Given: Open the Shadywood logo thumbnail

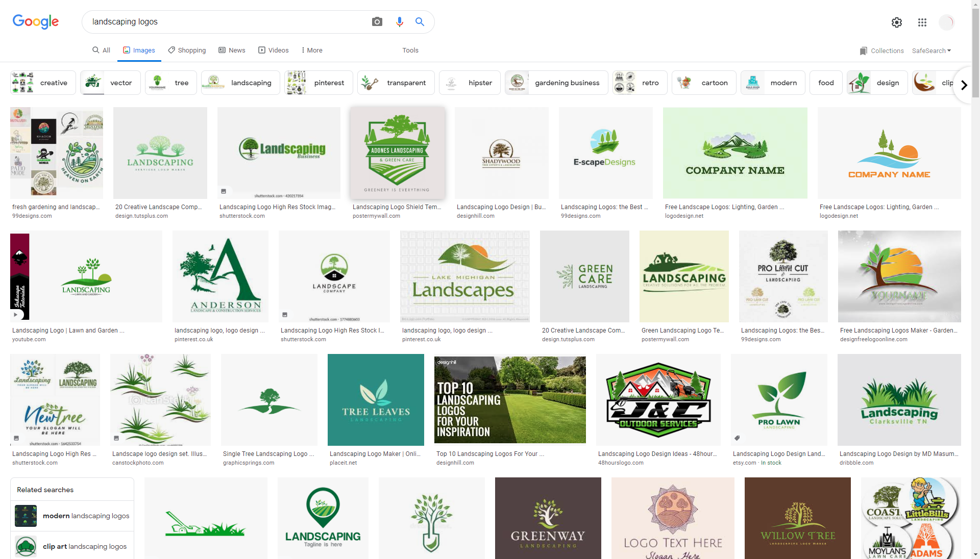Looking at the screenshot, I should [501, 153].
